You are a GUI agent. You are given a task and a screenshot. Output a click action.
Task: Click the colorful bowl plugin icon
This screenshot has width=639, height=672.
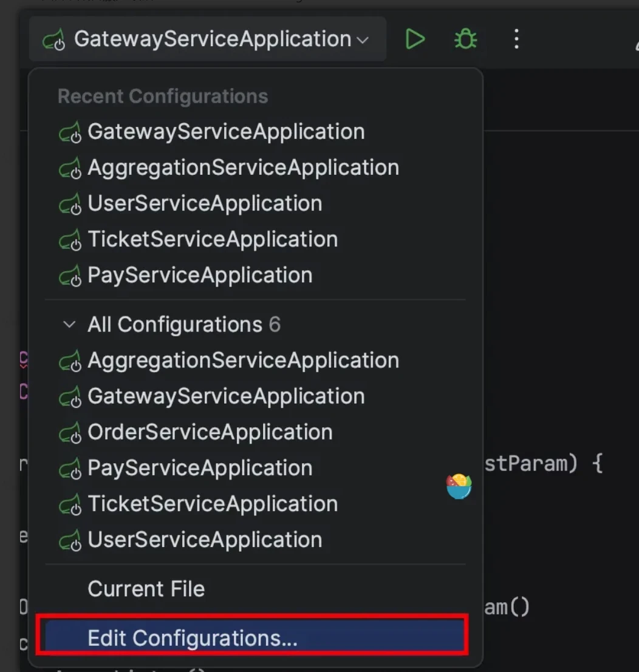459,487
